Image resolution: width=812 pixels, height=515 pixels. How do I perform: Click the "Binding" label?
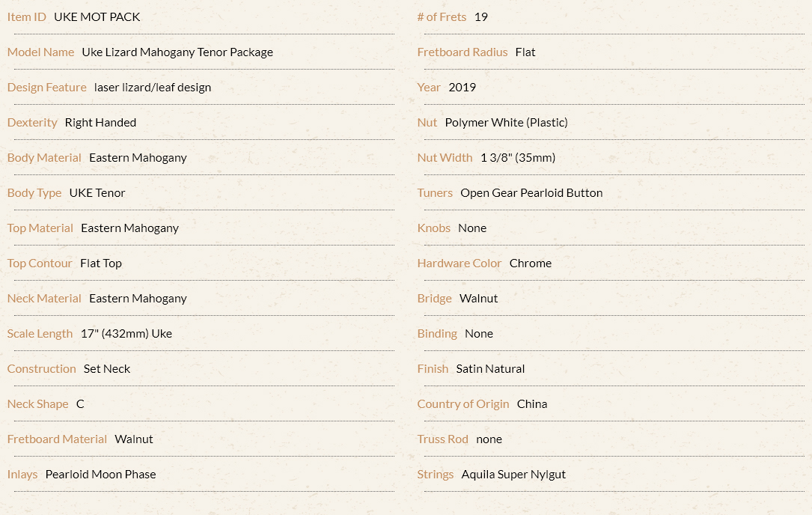coord(437,334)
